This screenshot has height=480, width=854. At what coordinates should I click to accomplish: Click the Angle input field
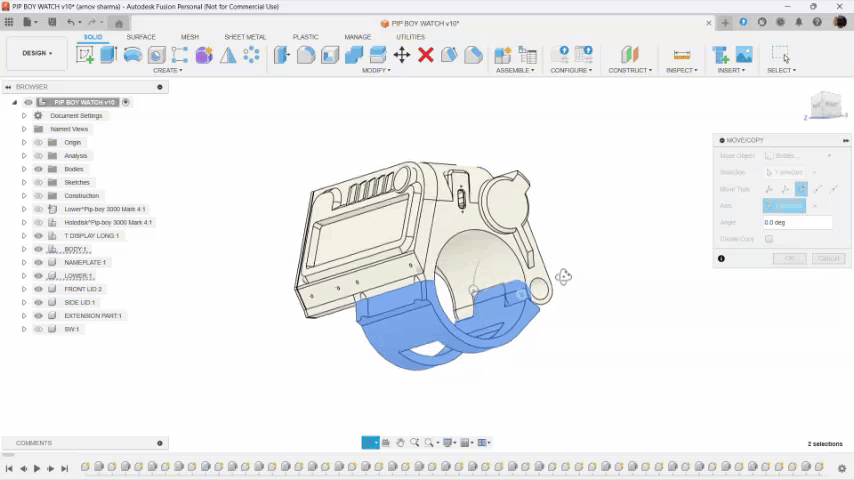pos(797,222)
